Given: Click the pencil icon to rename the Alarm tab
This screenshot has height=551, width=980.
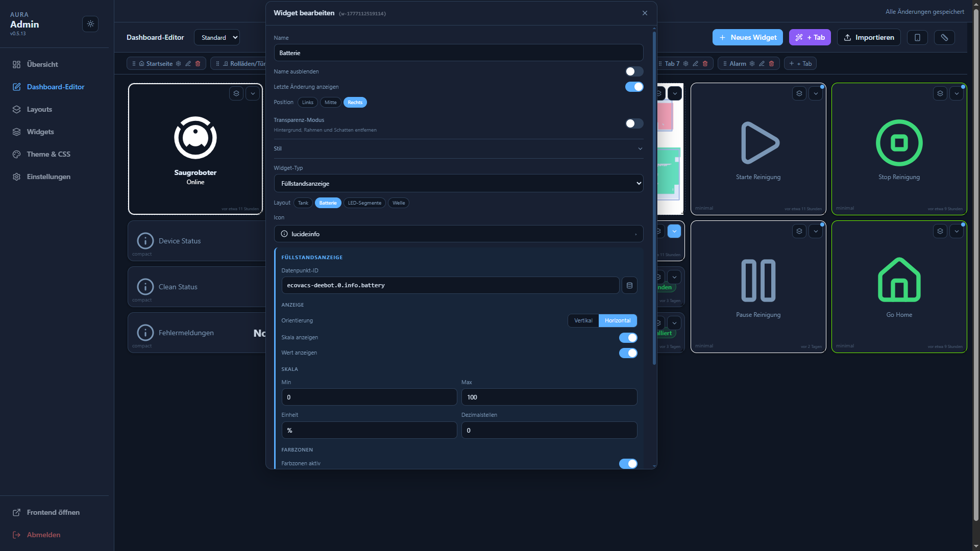Looking at the screenshot, I should (x=762, y=63).
